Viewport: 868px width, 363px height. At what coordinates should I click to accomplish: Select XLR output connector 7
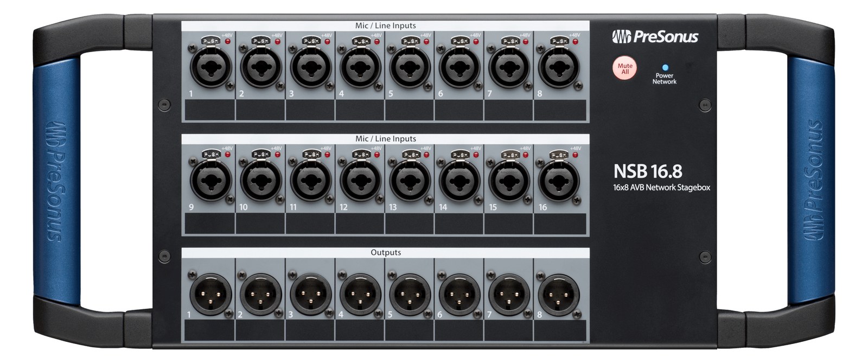pos(509,294)
